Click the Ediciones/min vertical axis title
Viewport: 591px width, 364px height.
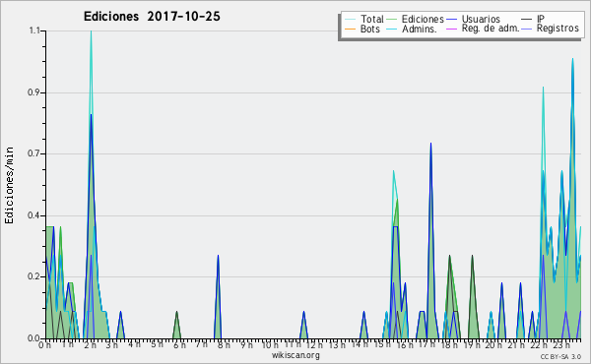tap(9, 185)
